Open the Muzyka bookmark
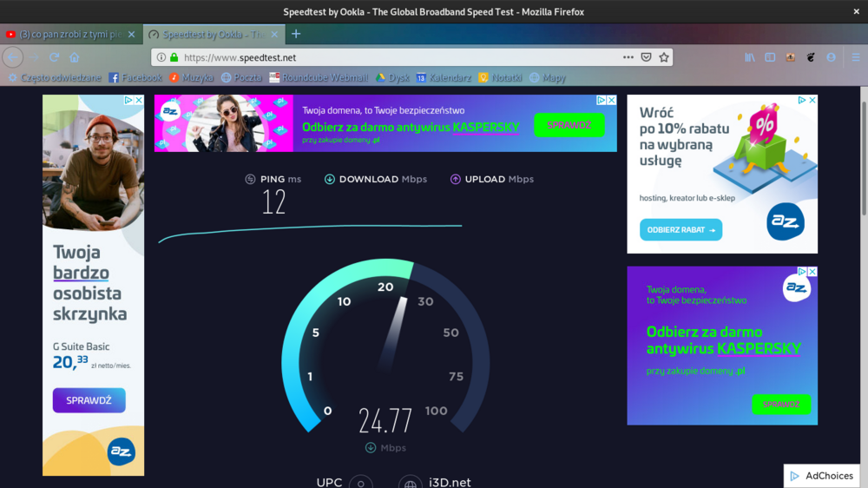Screen dimensions: 868x488 click(x=191, y=77)
